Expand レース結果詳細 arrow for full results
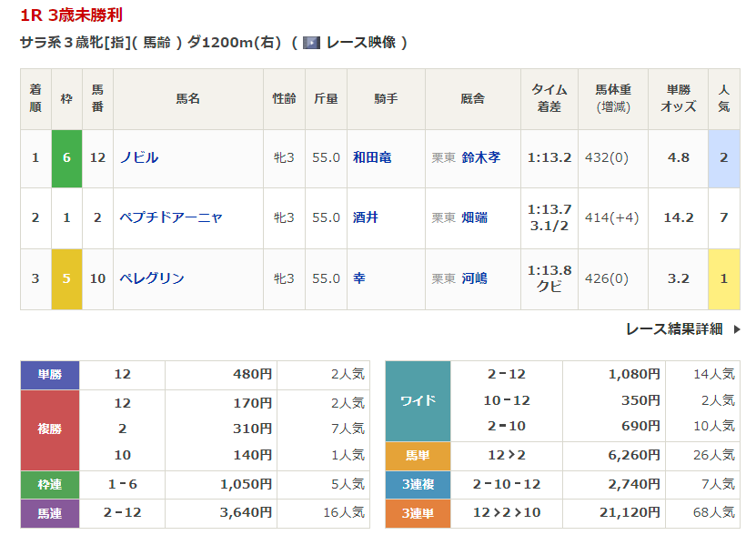The width and height of the screenshot is (756, 535). (737, 329)
